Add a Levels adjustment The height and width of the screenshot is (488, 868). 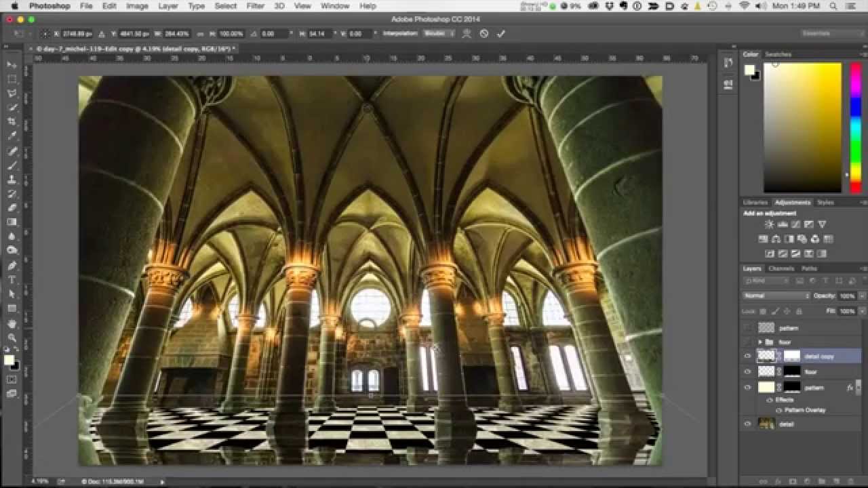coord(783,224)
